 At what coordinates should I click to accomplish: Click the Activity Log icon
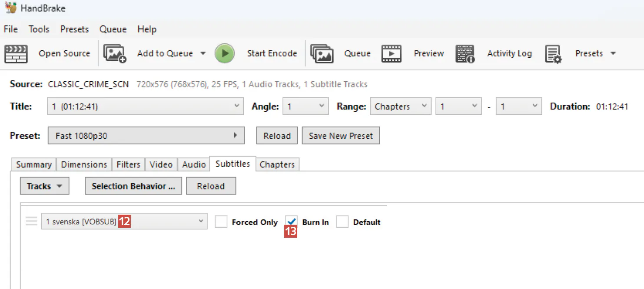click(465, 54)
